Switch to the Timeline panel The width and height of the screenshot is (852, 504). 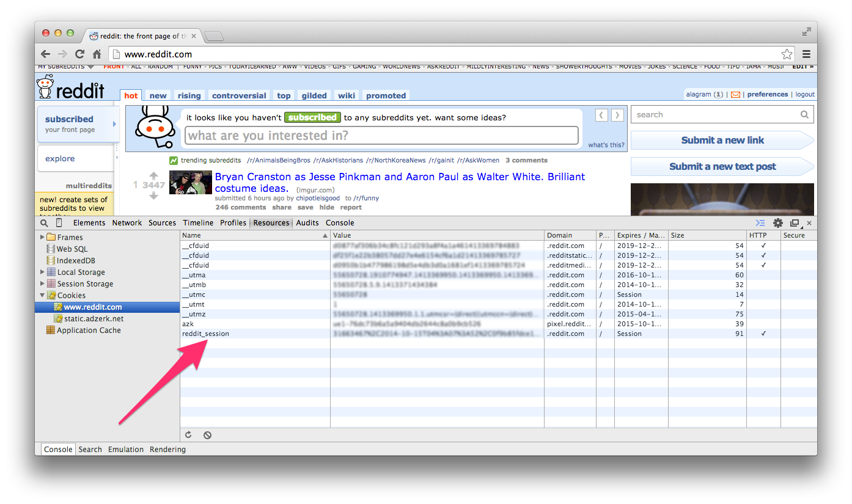coord(198,223)
